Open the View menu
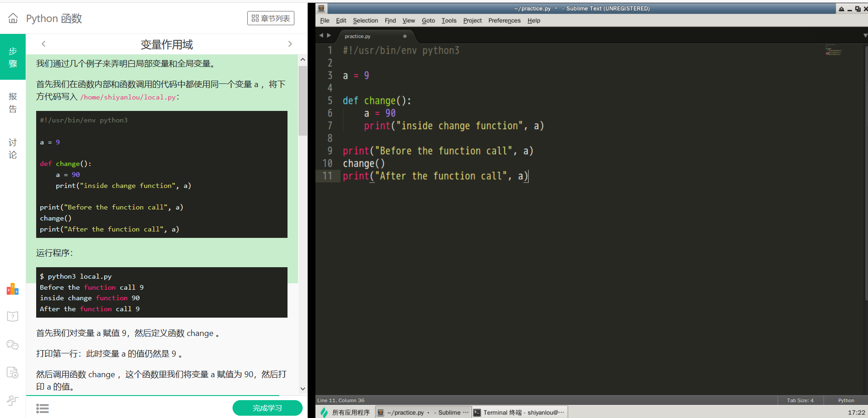This screenshot has width=868, height=418. (x=408, y=21)
